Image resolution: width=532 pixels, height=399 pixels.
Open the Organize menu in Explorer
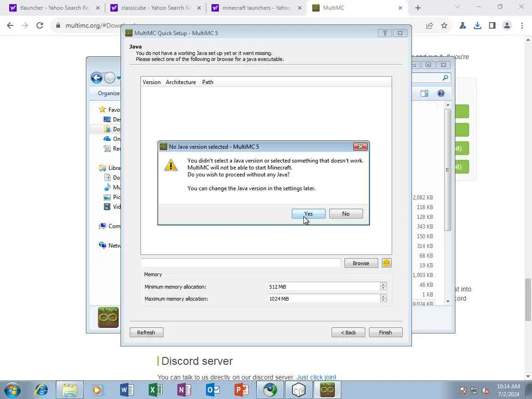tap(109, 93)
